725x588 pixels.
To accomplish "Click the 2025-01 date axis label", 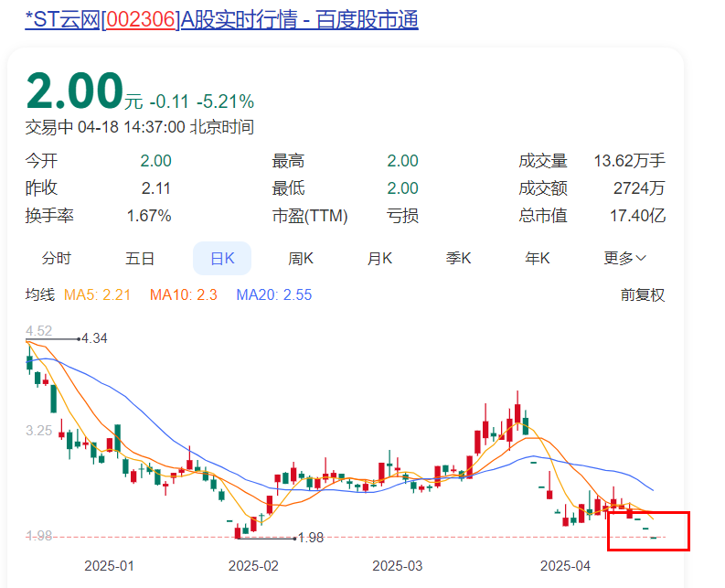I will coord(109,566).
